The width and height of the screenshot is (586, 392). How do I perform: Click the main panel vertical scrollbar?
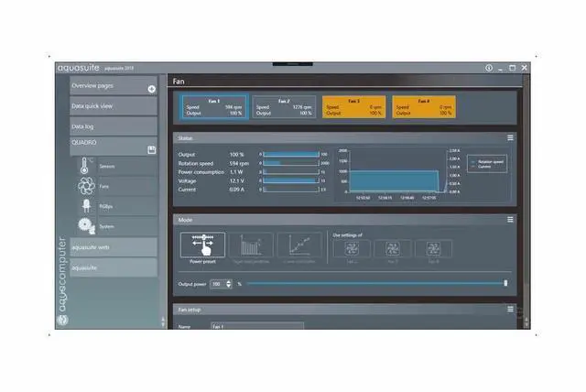526,201
